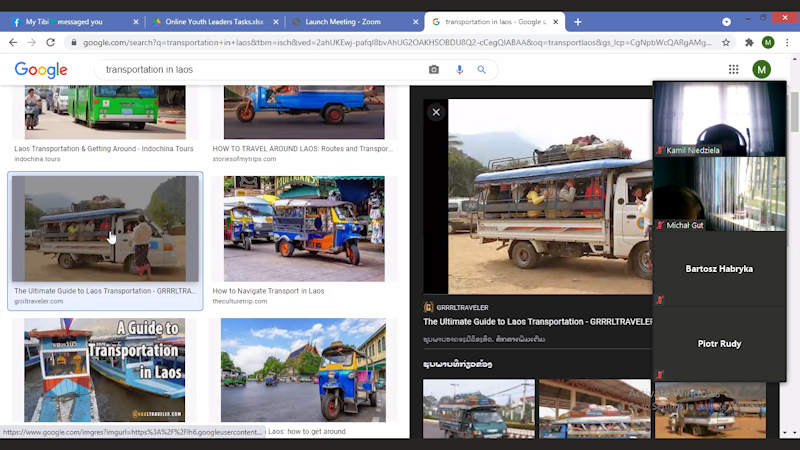Bookmark this page with the star icon
The height and width of the screenshot is (450, 800).
[x=726, y=43]
